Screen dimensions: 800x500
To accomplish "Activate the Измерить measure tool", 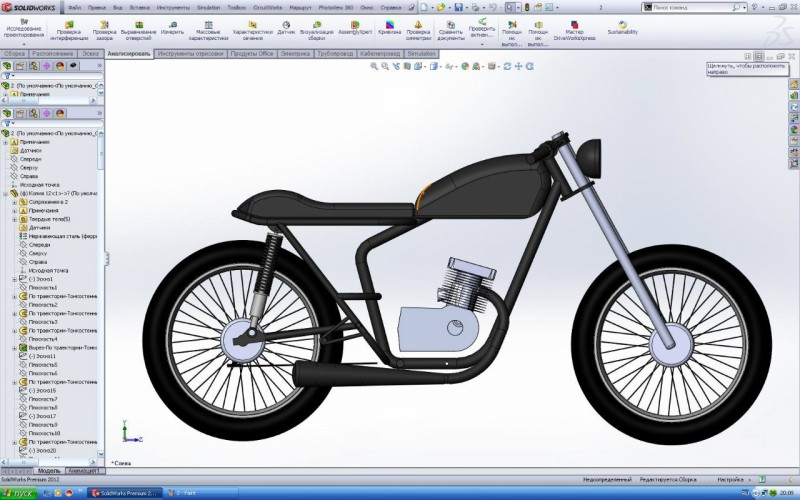I will [x=172, y=28].
